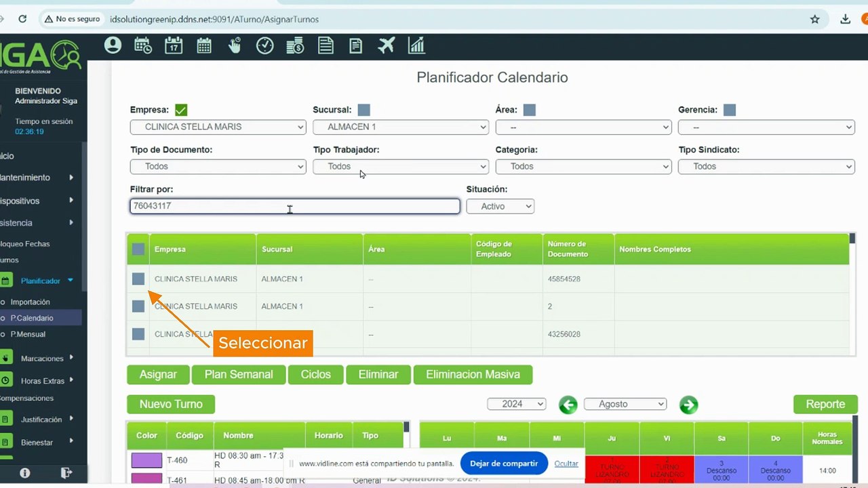Click the green Planificador calendar sidebar icon
The image size is (868, 488).
tap(5, 281)
